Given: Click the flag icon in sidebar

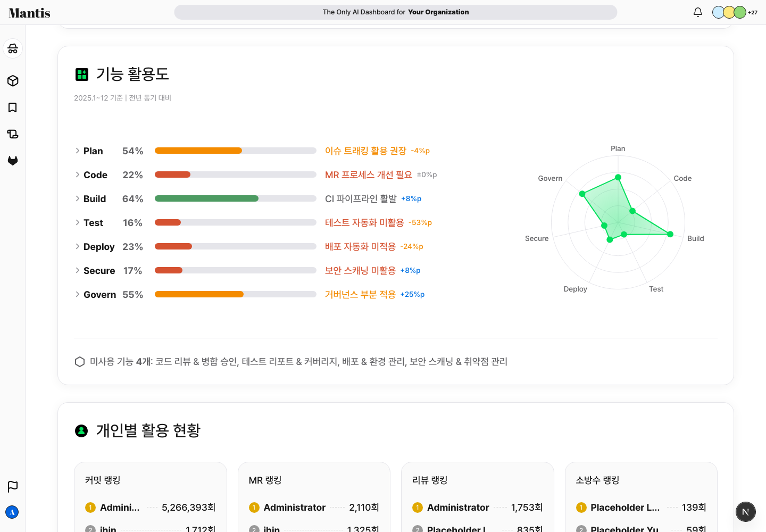Looking at the screenshot, I should [13, 486].
